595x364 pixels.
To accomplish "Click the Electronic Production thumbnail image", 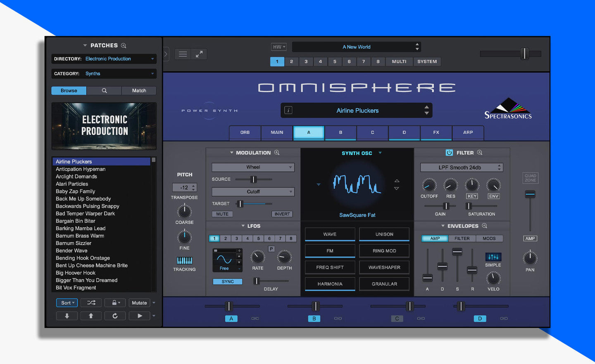I will 104,126.
